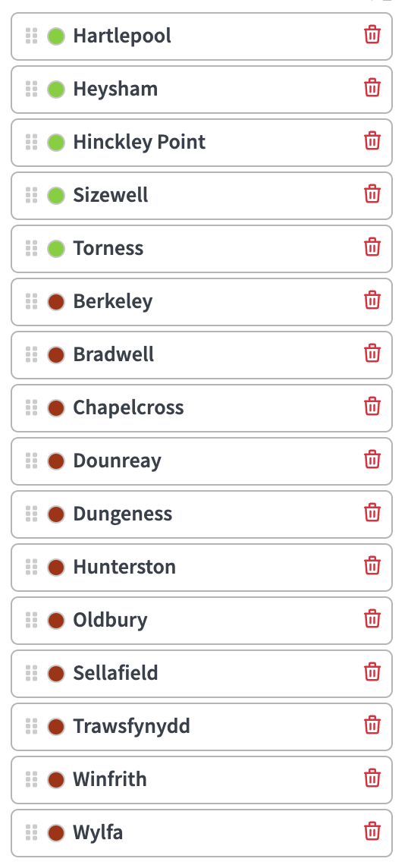Screen dimensions: 408x868
Task: Click the green color dot for Torness
Action: [56, 249]
